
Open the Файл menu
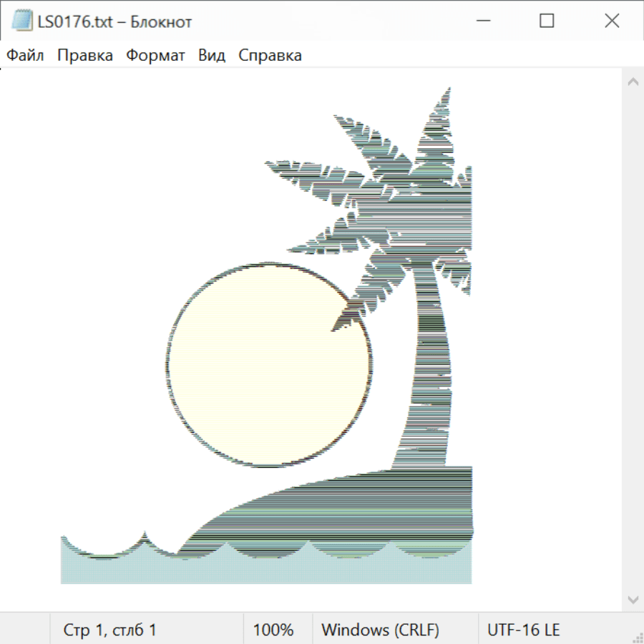pyautogui.click(x=25, y=56)
